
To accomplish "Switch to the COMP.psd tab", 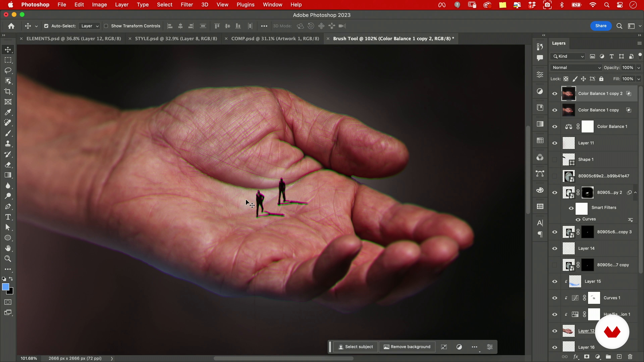I will [275, 39].
